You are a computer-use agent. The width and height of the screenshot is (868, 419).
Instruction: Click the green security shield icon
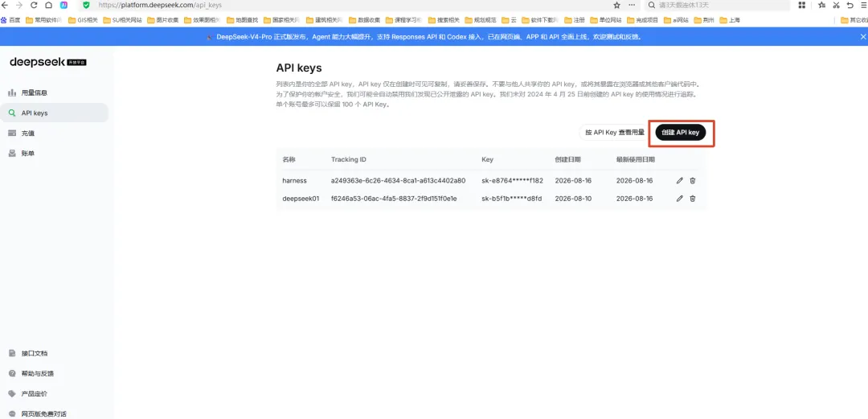86,5
